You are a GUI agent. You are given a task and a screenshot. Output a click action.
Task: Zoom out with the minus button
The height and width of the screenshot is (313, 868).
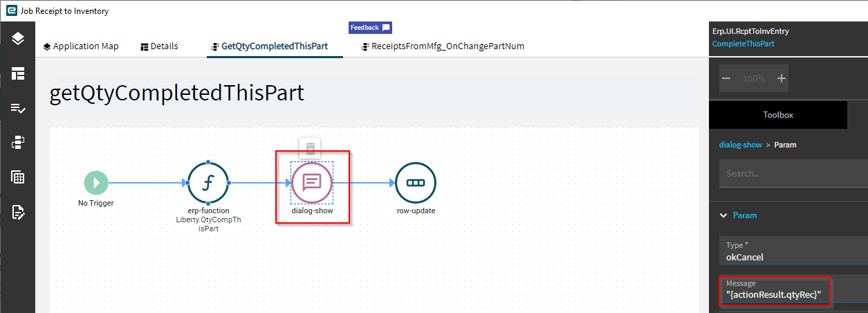point(726,78)
